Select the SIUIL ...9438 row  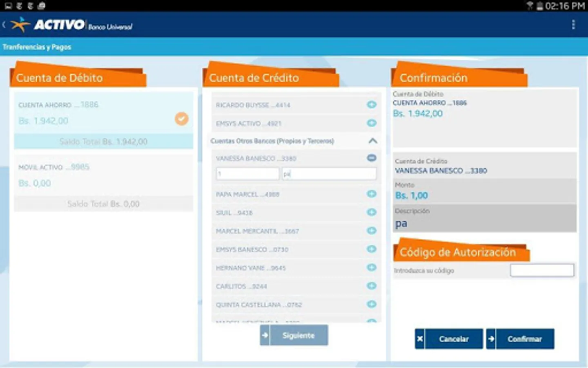pos(296,213)
